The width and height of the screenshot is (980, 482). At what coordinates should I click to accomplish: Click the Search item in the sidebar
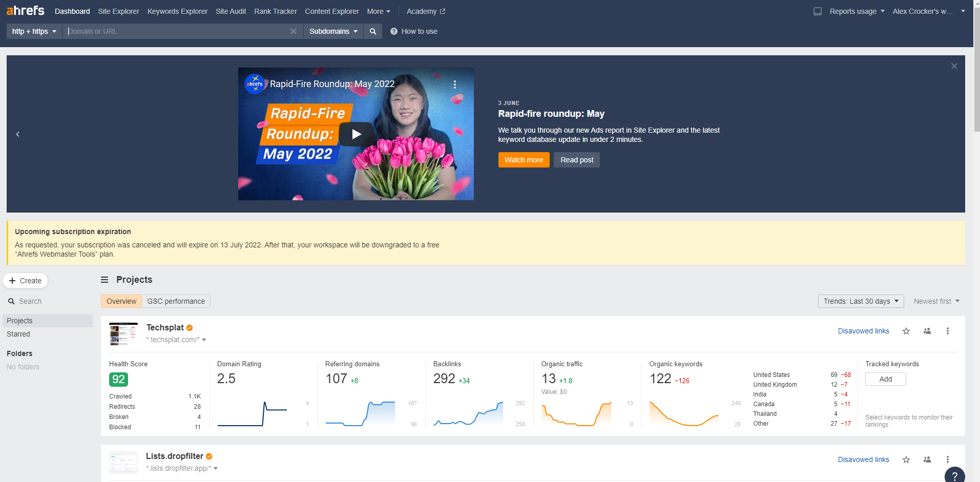25,301
